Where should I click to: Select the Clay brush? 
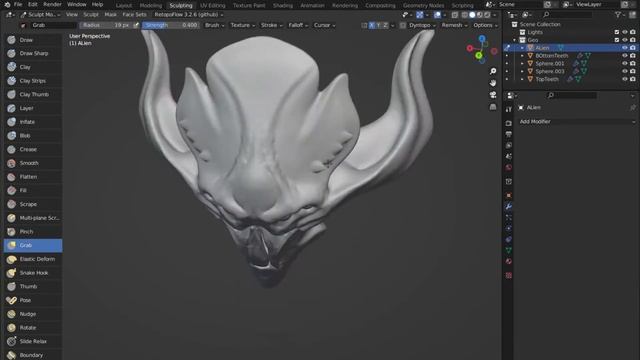point(33,67)
